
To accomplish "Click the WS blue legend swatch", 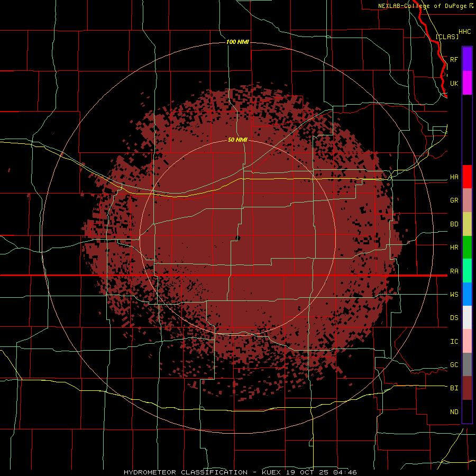I will click(x=467, y=294).
